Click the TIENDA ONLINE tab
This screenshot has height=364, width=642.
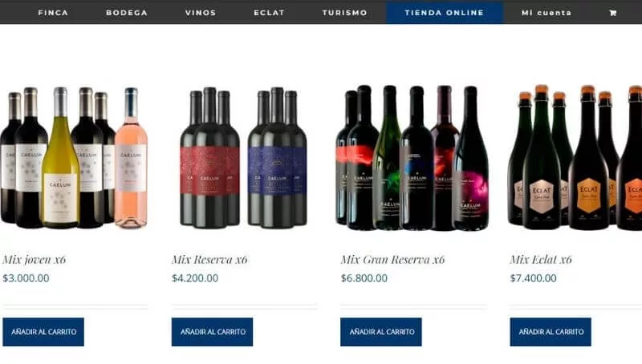click(x=445, y=13)
